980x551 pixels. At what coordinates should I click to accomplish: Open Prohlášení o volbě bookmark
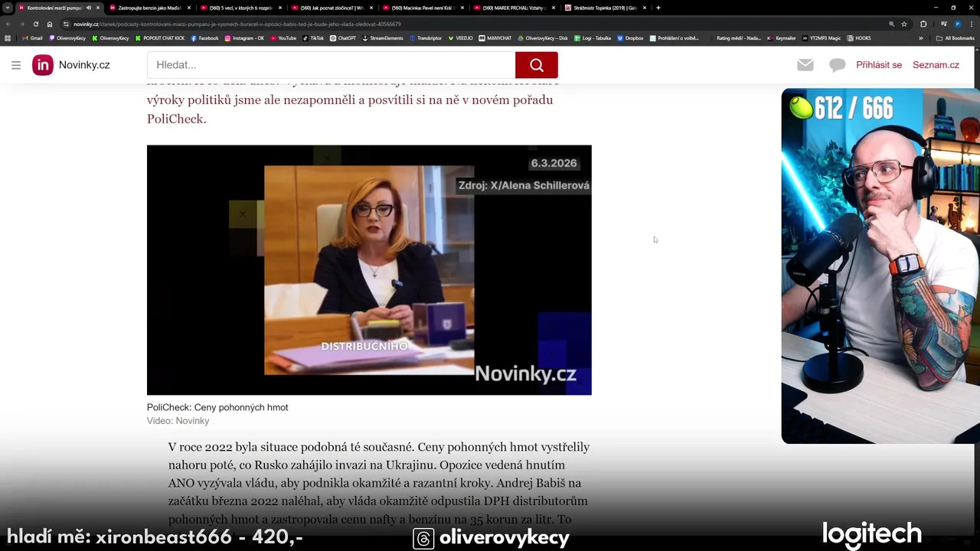tap(675, 38)
